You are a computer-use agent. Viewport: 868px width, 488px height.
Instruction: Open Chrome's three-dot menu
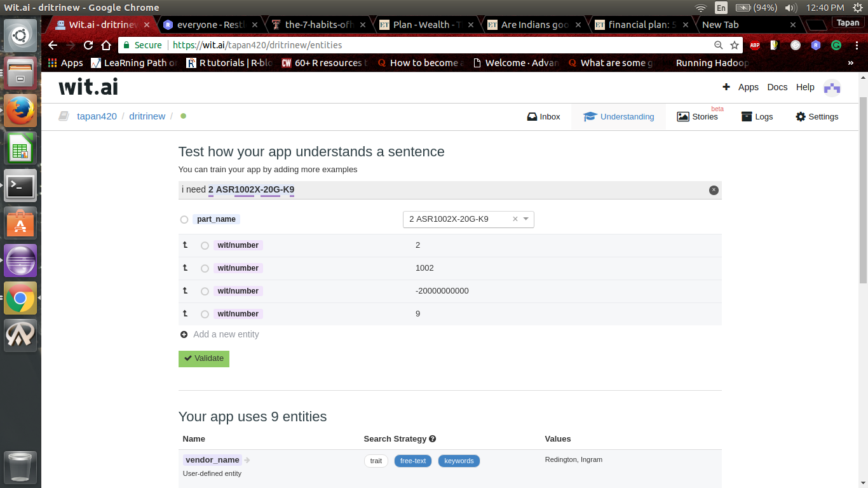click(x=857, y=45)
